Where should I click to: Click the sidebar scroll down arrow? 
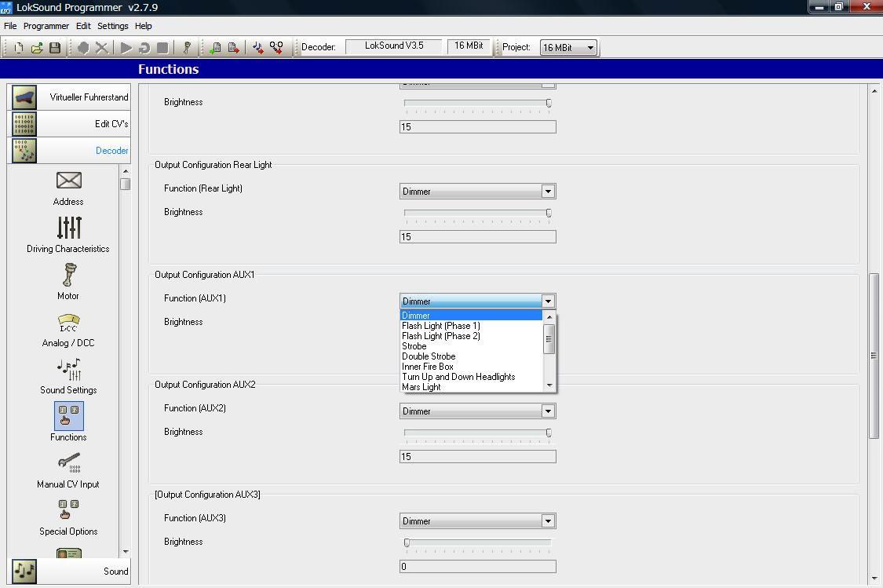pos(126,552)
